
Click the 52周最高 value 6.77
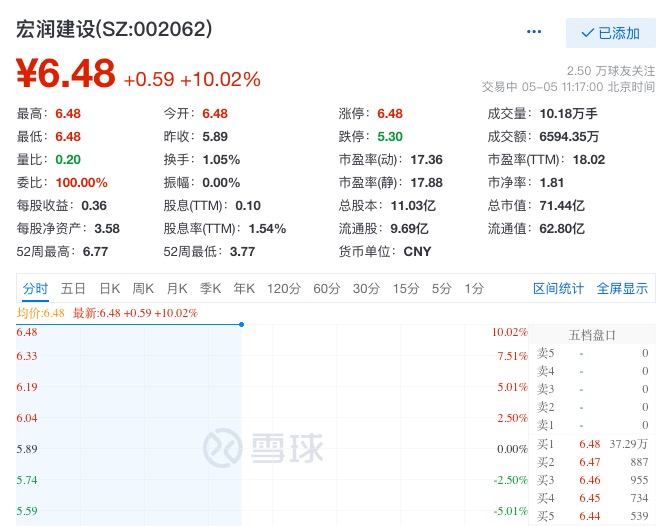point(95,252)
